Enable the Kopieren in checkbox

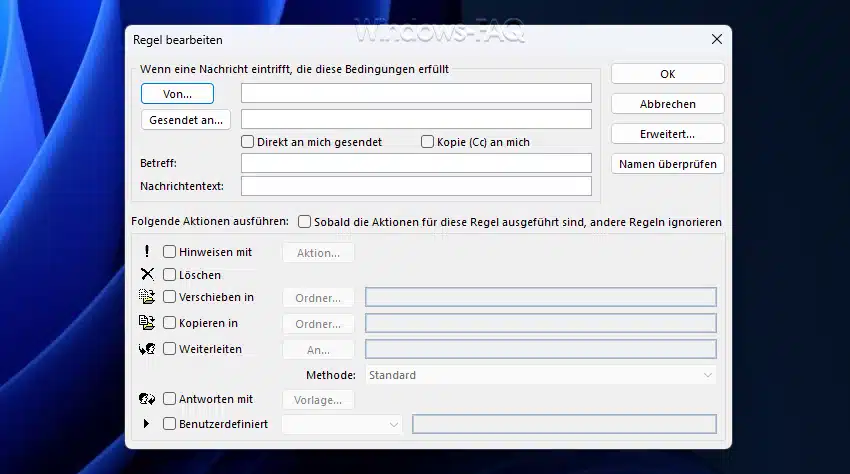170,323
